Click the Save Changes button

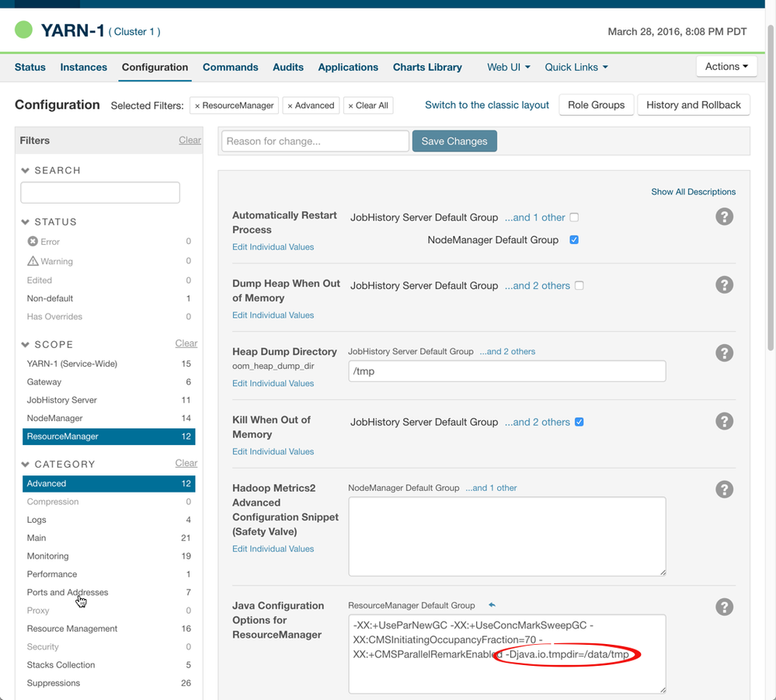454,141
